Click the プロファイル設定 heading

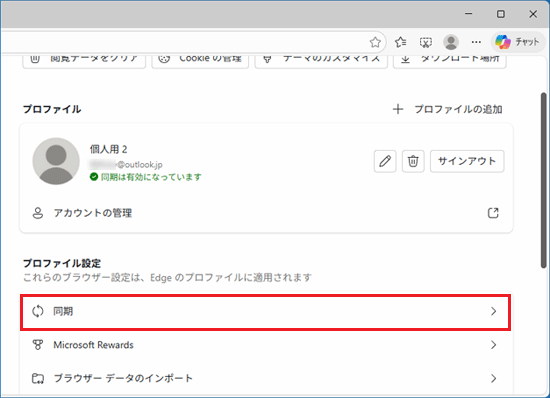click(62, 263)
